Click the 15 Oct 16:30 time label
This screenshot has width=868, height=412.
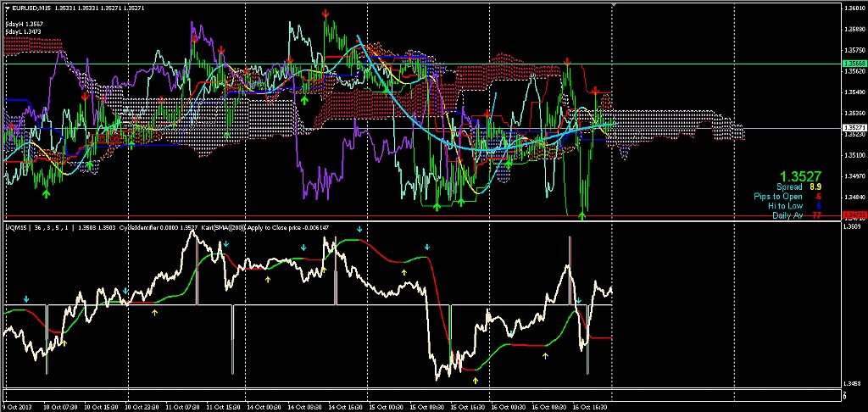point(470,406)
